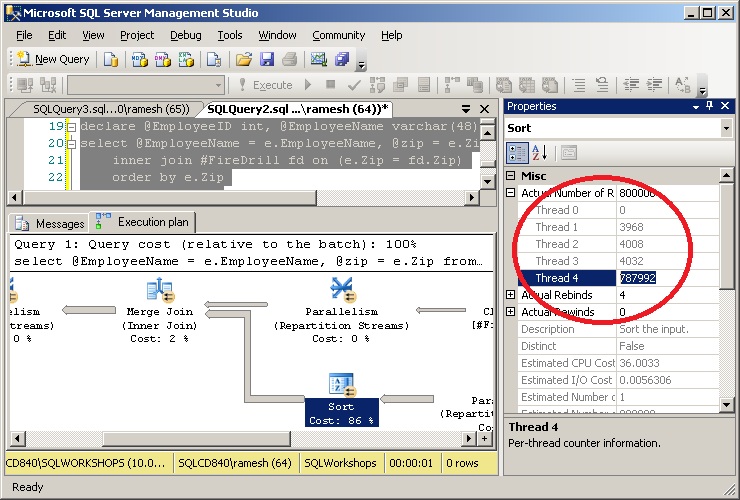Image resolution: width=740 pixels, height=500 pixels.
Task: Open the Activity Monitor icon
Action: click(319, 59)
